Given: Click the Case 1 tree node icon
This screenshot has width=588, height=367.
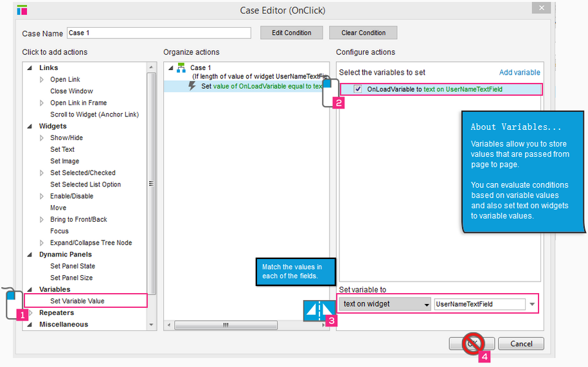Looking at the screenshot, I should pyautogui.click(x=181, y=67).
